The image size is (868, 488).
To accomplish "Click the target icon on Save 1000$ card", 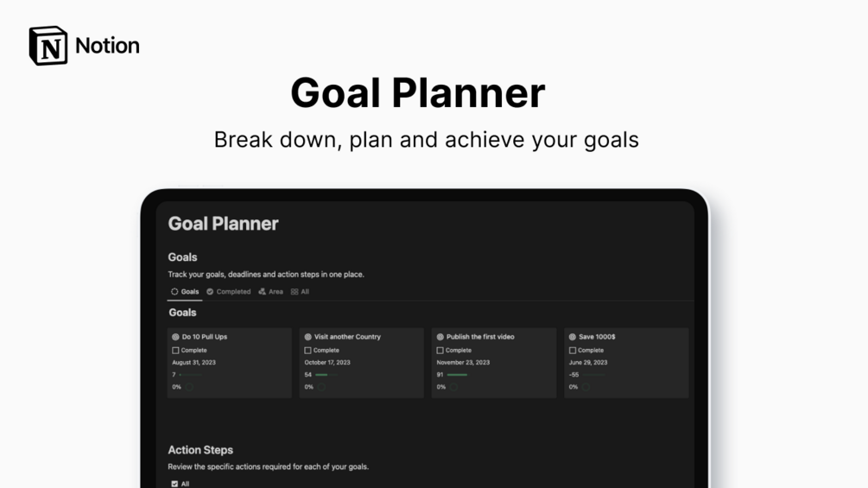I will point(573,337).
